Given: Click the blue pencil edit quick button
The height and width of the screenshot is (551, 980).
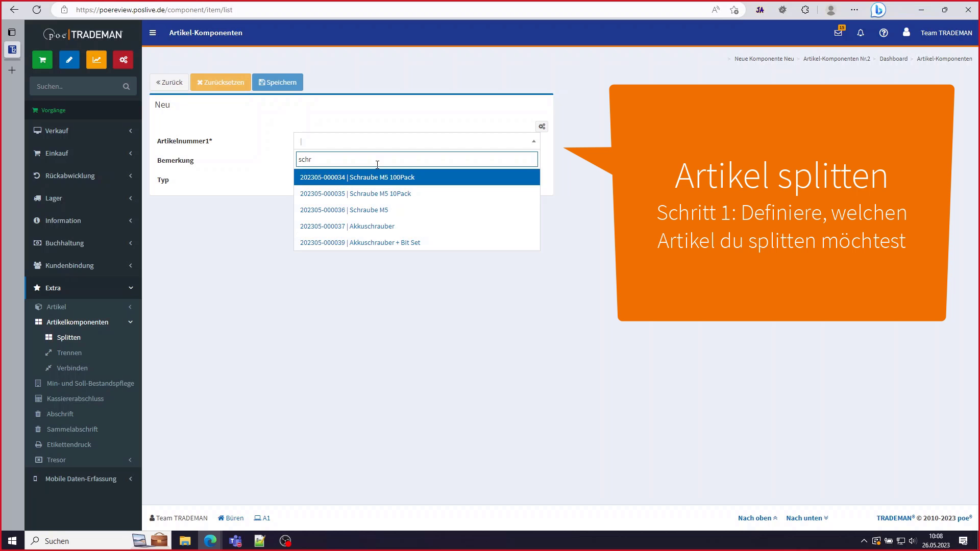Looking at the screenshot, I should (x=69, y=60).
